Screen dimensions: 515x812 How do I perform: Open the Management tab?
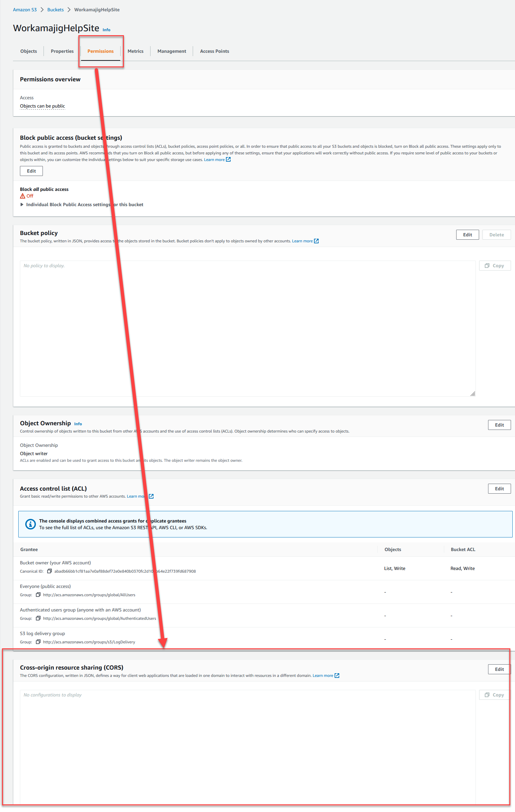click(x=172, y=51)
